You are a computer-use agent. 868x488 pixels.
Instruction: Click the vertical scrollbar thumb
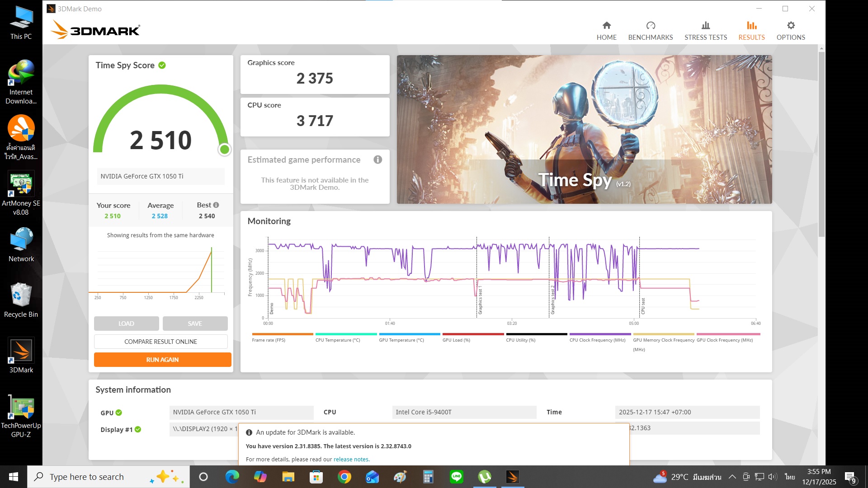(821, 144)
